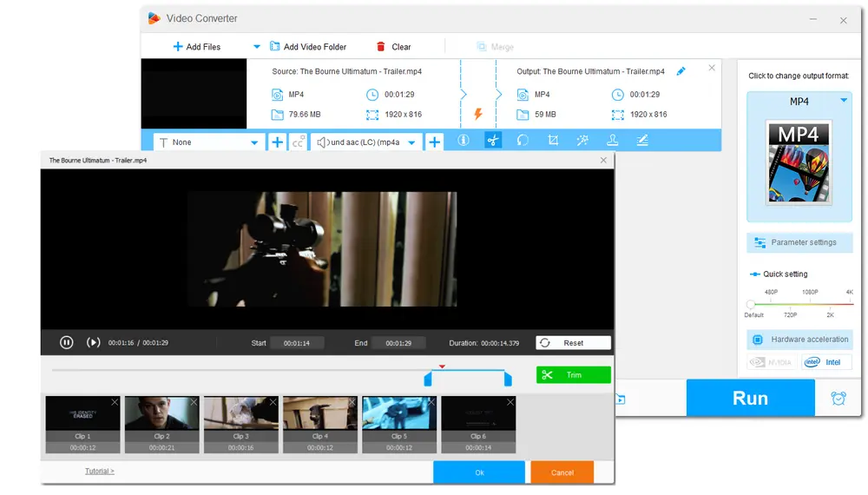Click the scissors trim tool in blue toolbar

493,141
